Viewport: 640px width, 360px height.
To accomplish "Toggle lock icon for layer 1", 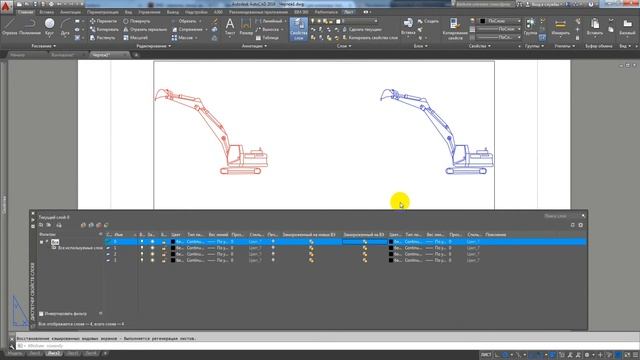I will (163, 248).
